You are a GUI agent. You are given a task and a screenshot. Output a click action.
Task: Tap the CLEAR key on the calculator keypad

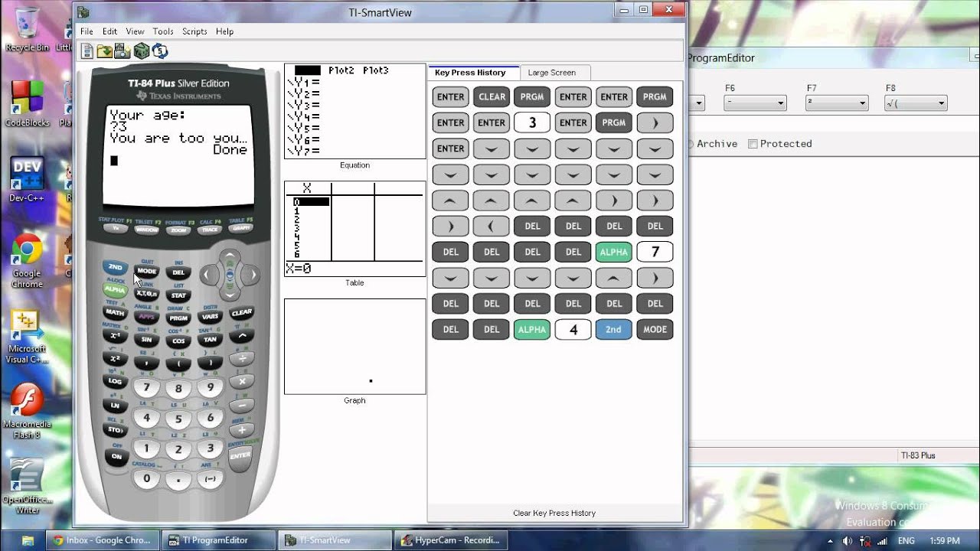click(x=242, y=312)
